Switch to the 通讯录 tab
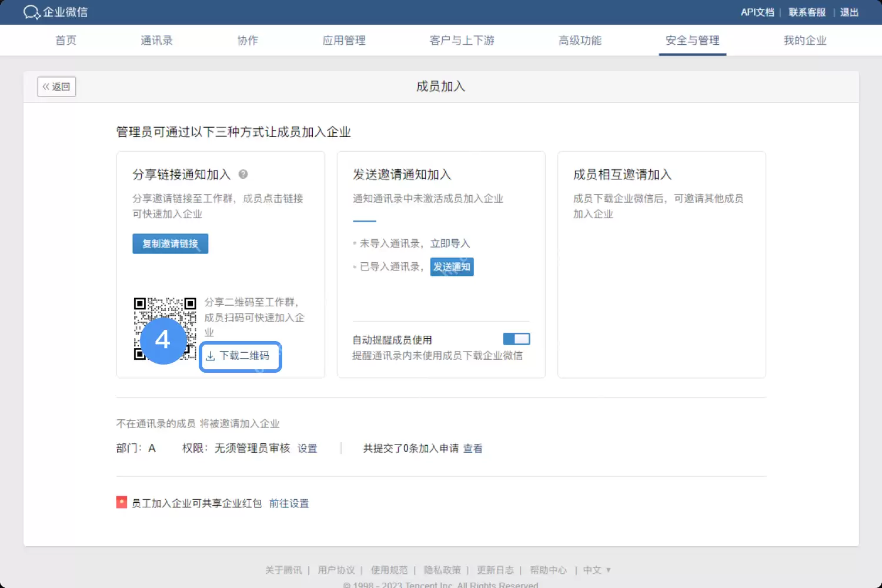Viewport: 882px width, 588px height. coord(156,40)
